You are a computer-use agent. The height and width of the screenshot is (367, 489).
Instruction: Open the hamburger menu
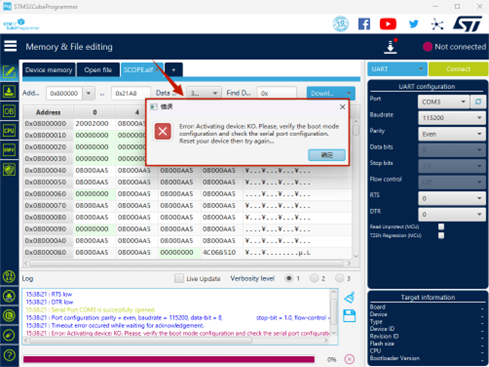click(10, 46)
